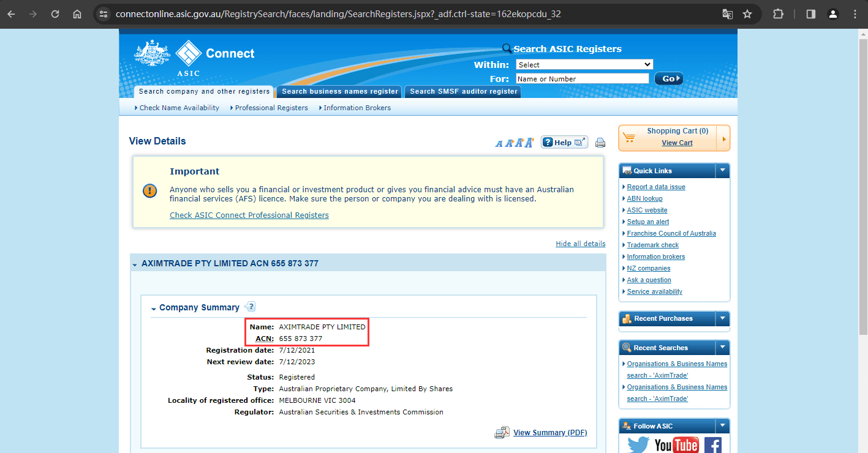Viewport: 868px width, 453px height.
Task: Click Hide all details link
Action: [x=580, y=244]
